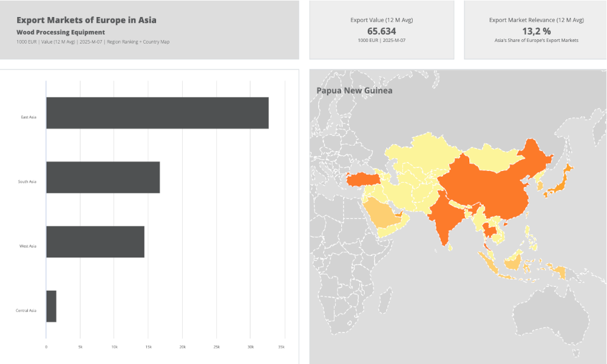Click the West Asia bar
Image resolution: width=607 pixels, height=364 pixels.
coord(95,241)
